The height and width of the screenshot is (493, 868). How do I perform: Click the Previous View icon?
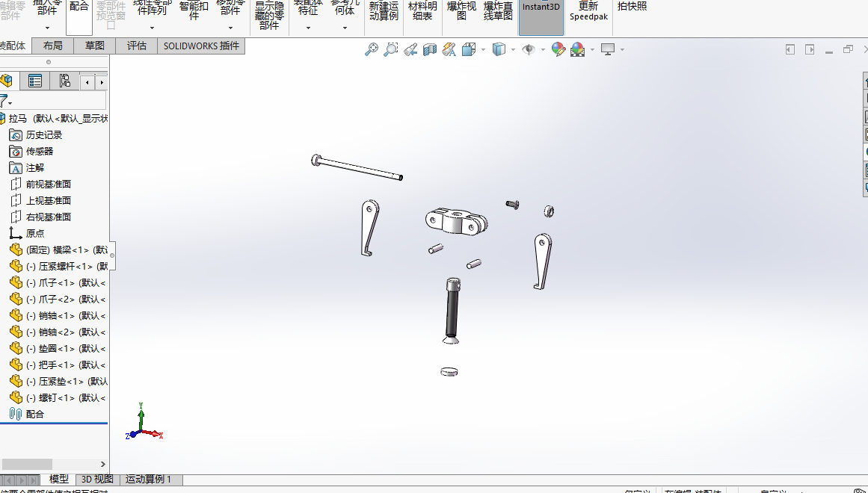pyautogui.click(x=410, y=49)
